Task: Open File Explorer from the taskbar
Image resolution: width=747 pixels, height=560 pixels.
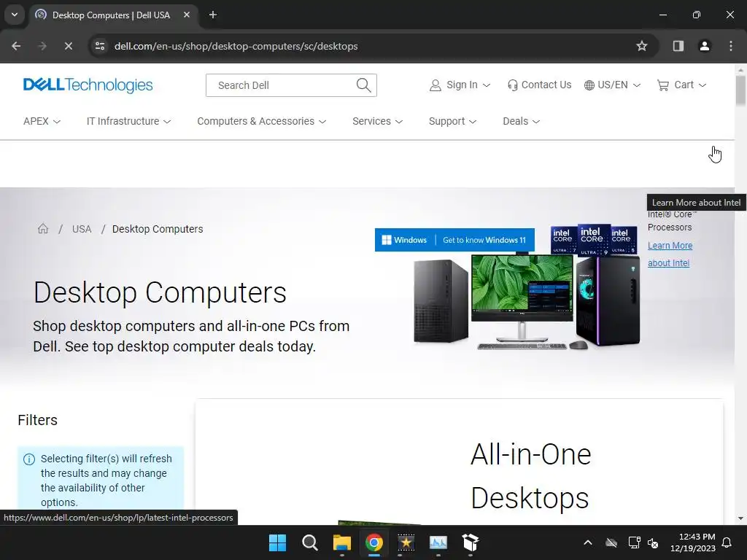Action: pos(342,542)
